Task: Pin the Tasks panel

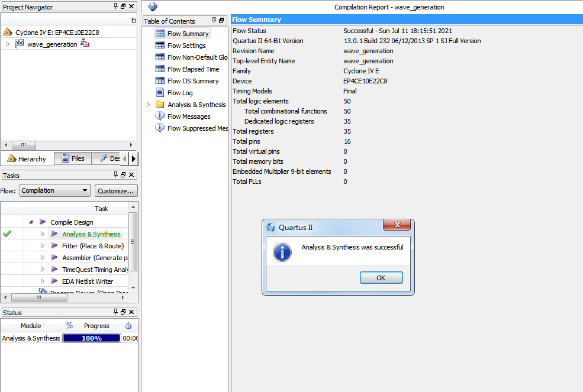Action: [115, 174]
